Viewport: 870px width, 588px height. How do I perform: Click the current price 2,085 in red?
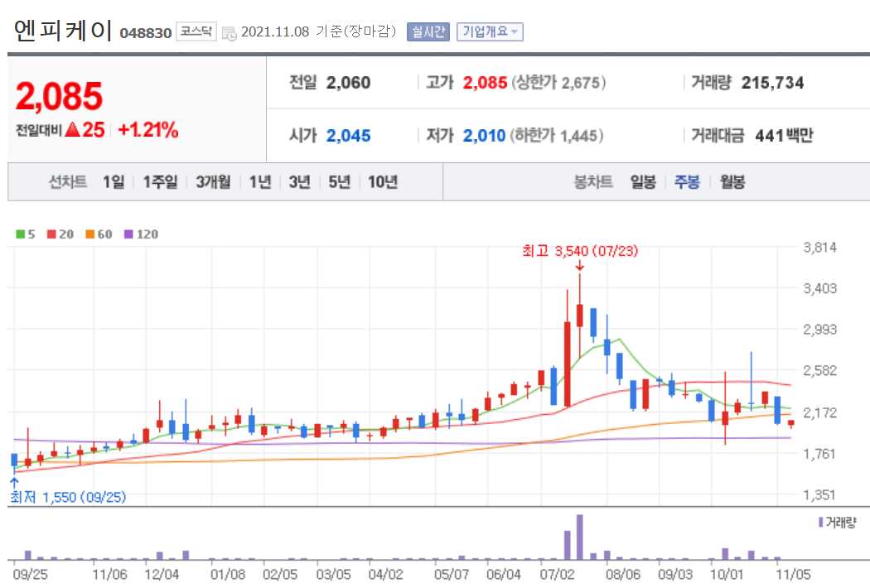tap(59, 97)
